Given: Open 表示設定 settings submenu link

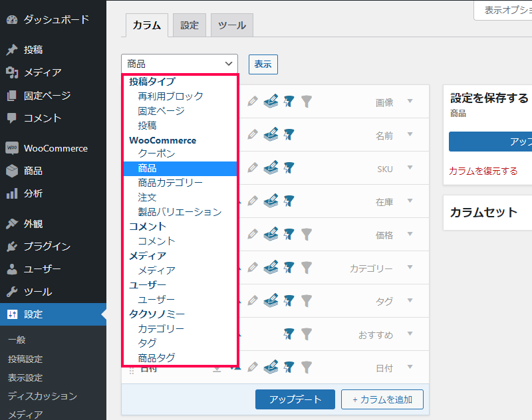Looking at the screenshot, I should (x=25, y=377).
